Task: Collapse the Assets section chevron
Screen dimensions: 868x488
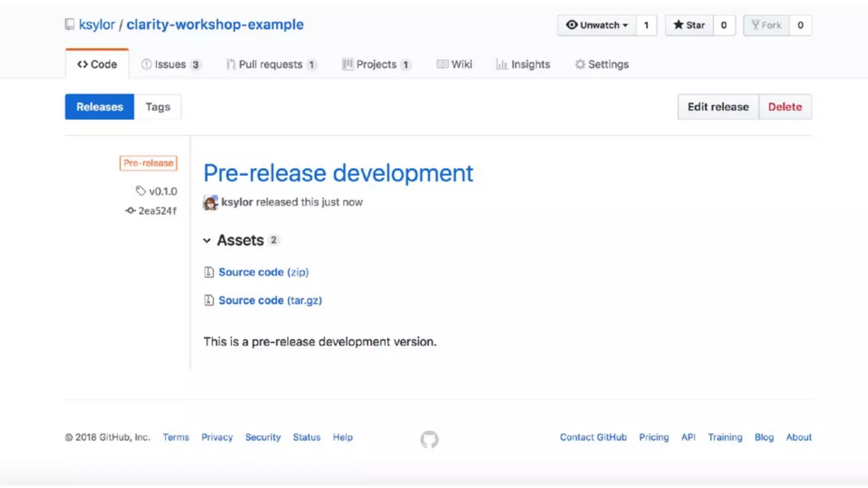Action: click(207, 241)
